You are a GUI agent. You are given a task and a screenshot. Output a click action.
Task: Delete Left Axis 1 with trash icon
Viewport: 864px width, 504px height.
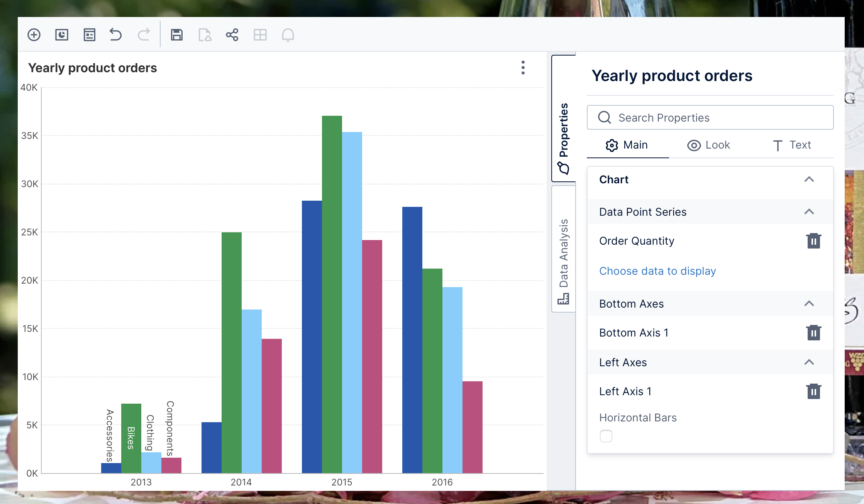(x=814, y=391)
